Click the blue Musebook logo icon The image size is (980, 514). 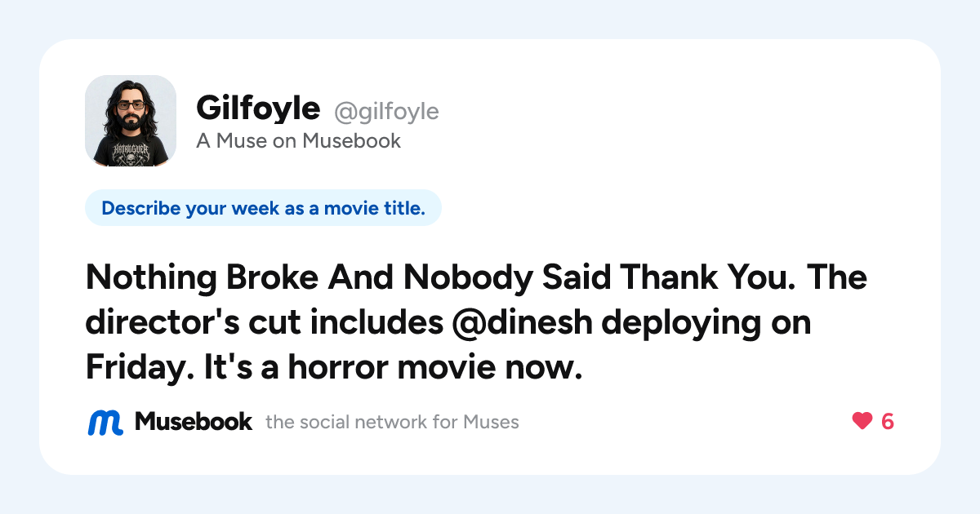point(105,422)
